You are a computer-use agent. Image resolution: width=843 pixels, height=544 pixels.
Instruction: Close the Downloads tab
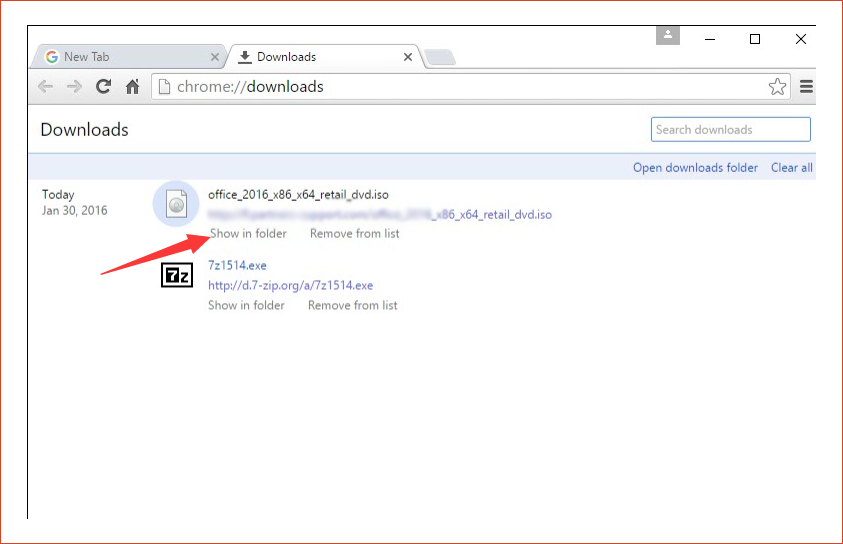point(407,57)
